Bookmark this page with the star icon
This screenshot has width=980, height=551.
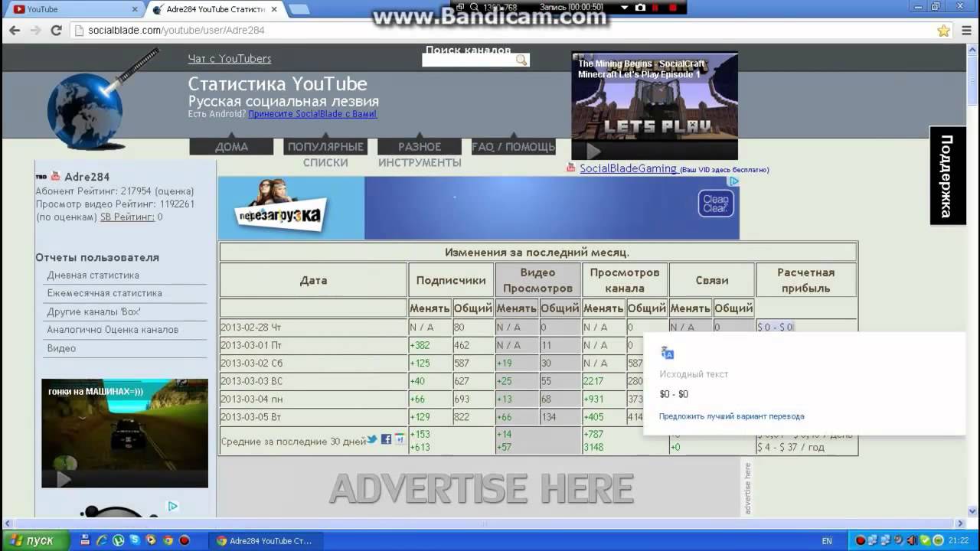[943, 31]
